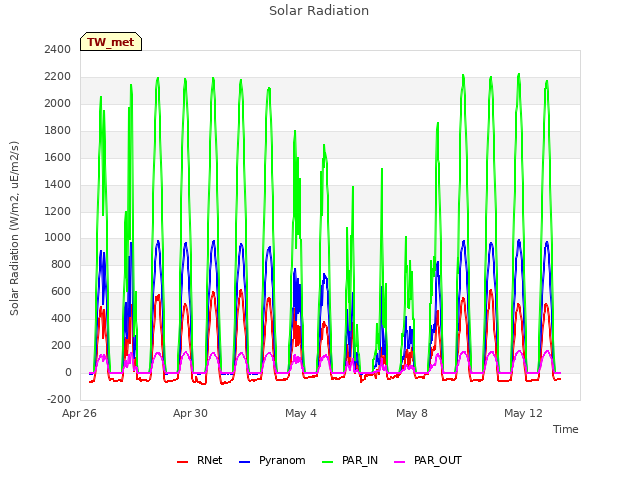Click the Time x-axis label
Image resolution: width=640 pixels, height=480 pixels.
point(565,429)
